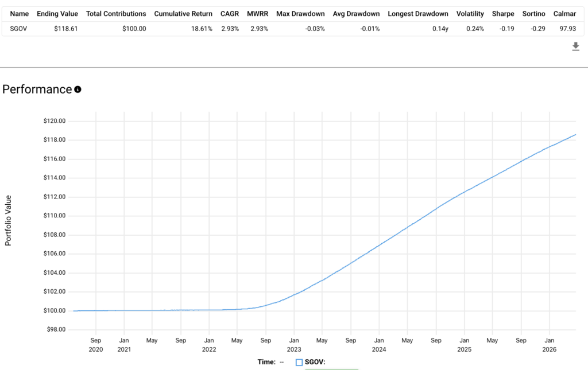Click the -0.01% avg drawdown cell
The width and height of the screenshot is (588, 370).
(370, 29)
